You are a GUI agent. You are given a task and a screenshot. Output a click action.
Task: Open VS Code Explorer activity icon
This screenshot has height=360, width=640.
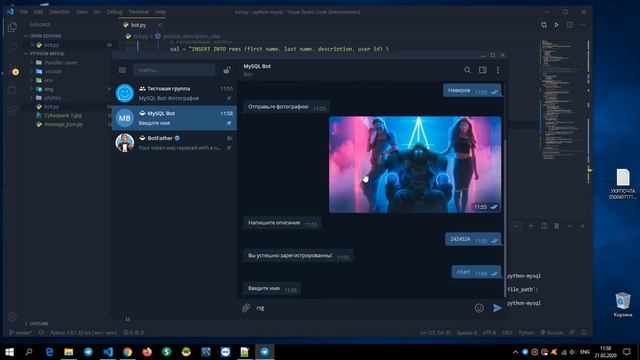(x=12, y=27)
